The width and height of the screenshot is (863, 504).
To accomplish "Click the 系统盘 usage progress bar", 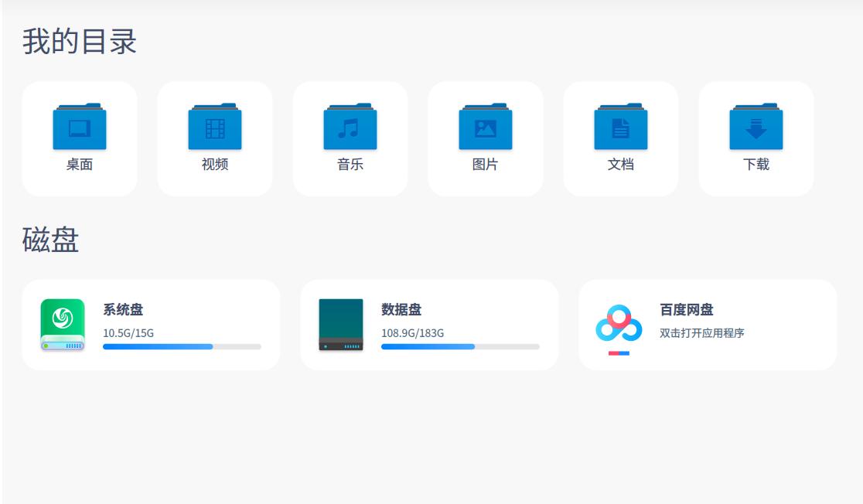I will tap(183, 346).
